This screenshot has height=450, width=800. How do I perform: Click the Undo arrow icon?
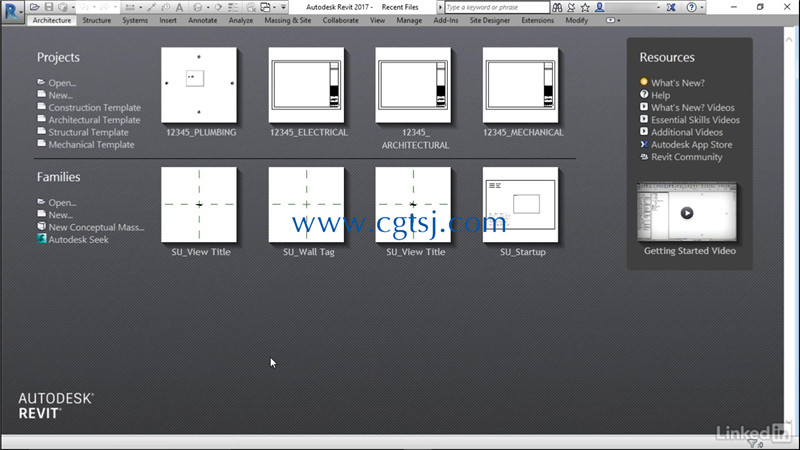click(x=85, y=7)
